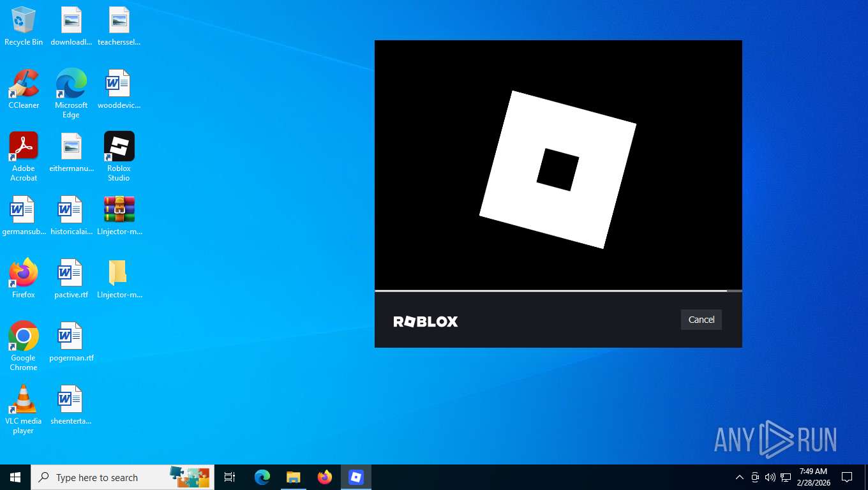Select the downloadl... image file icon
The height and width of the screenshot is (490, 868).
pyautogui.click(x=71, y=27)
